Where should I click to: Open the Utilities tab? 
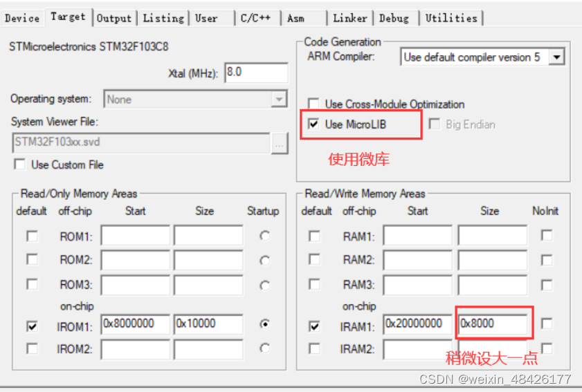[x=451, y=18]
